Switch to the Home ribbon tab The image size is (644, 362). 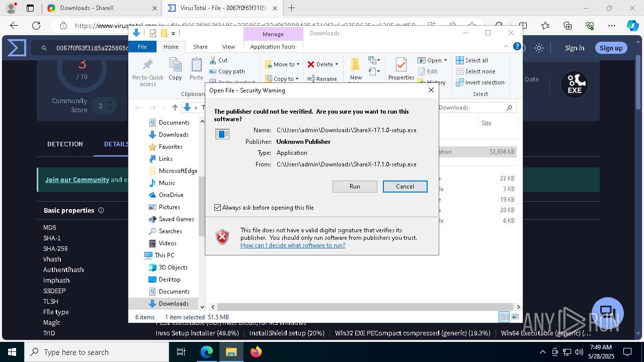(171, 47)
